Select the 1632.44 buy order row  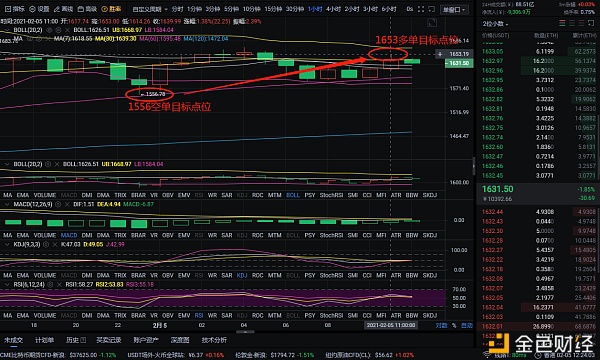pos(538,212)
